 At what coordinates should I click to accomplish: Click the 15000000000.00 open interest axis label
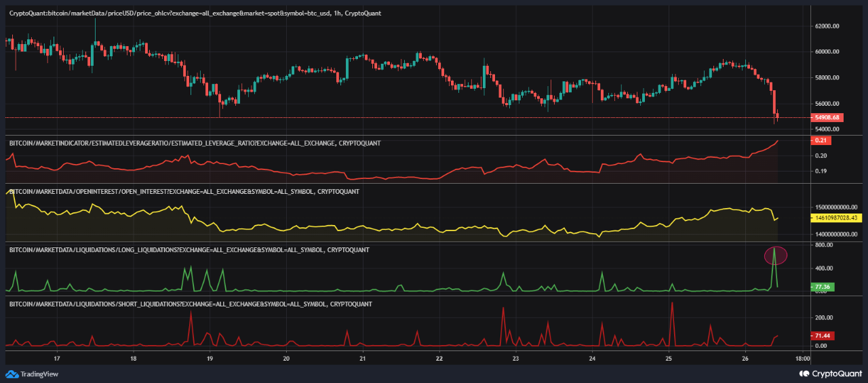point(835,207)
